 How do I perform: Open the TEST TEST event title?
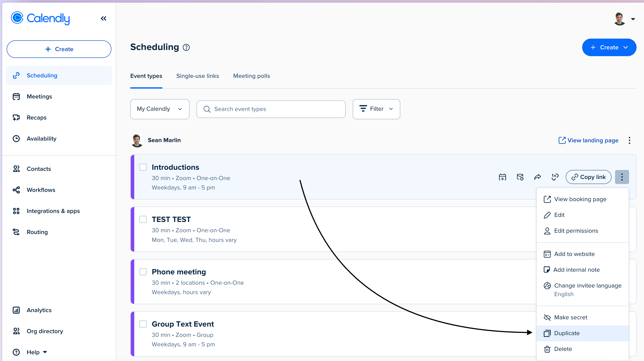[171, 219]
